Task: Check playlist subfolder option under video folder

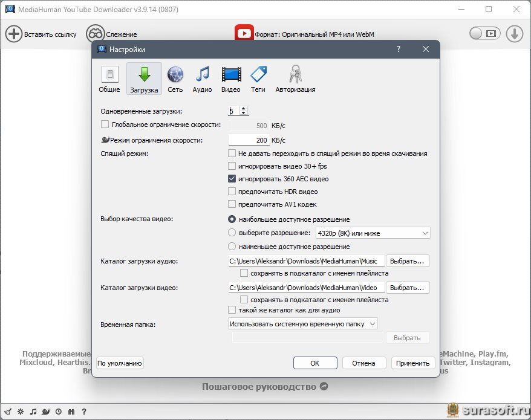Action: click(x=244, y=300)
